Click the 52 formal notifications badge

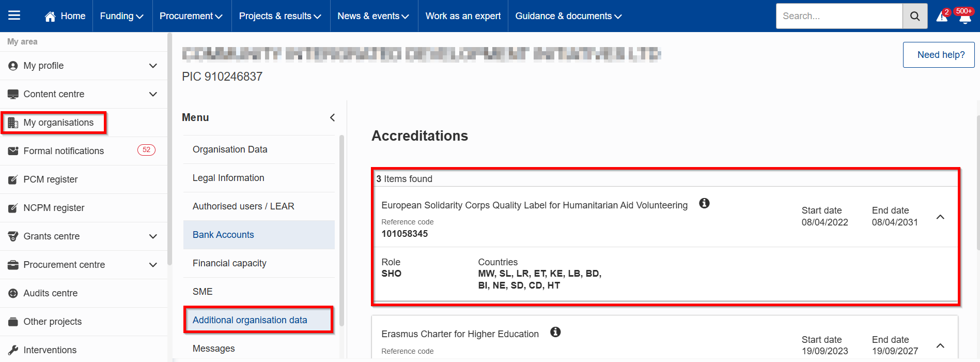tap(146, 150)
